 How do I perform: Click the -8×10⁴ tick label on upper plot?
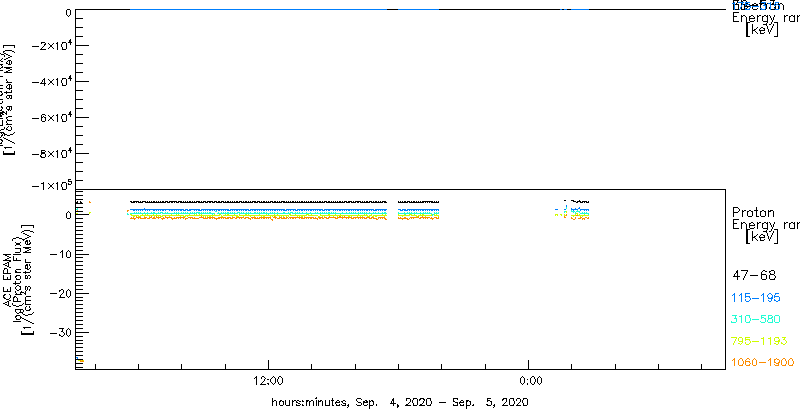(51, 153)
